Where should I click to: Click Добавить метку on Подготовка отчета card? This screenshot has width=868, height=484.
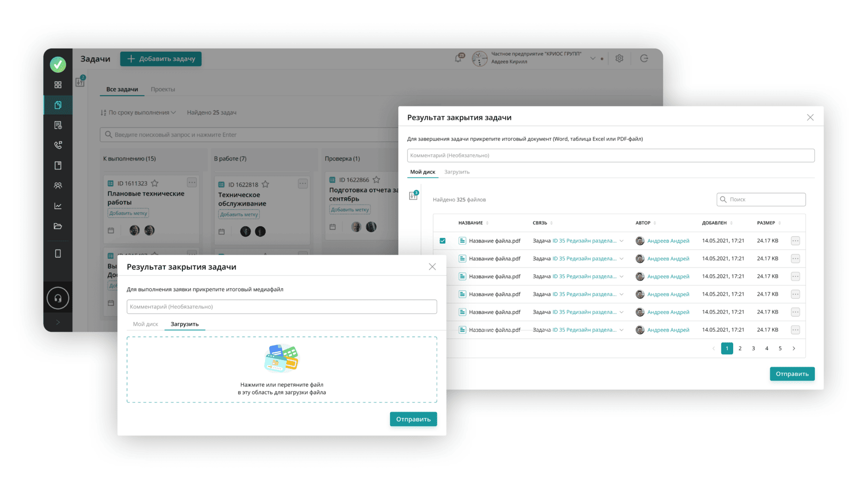[350, 210]
